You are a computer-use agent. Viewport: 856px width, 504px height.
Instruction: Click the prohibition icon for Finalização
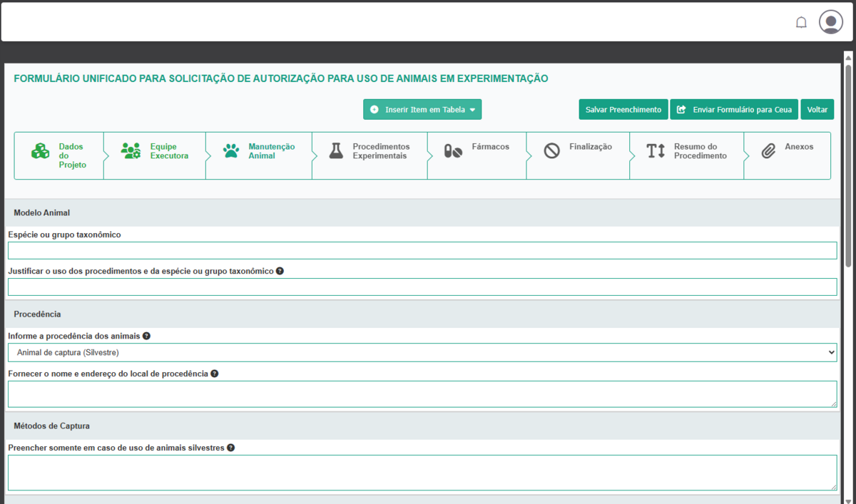pyautogui.click(x=551, y=151)
